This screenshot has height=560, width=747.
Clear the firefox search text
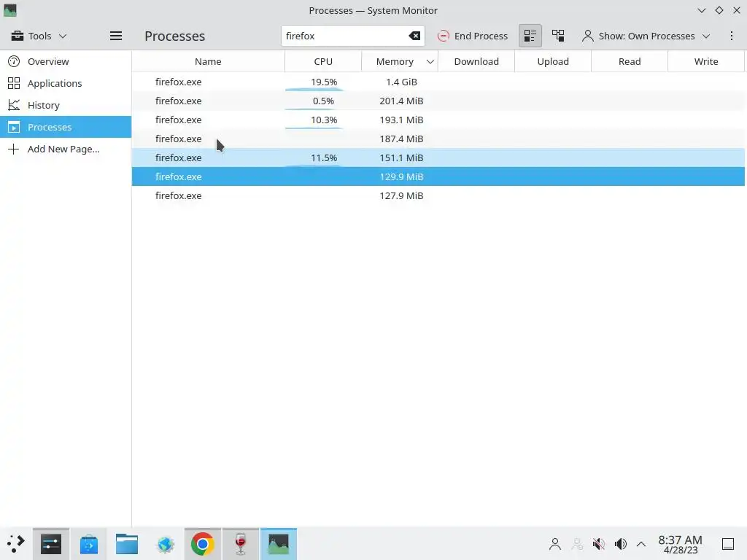tap(414, 36)
